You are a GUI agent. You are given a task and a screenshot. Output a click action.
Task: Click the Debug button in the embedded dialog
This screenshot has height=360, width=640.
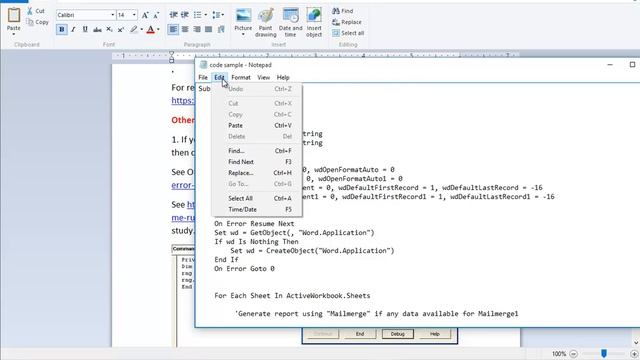tap(398, 334)
